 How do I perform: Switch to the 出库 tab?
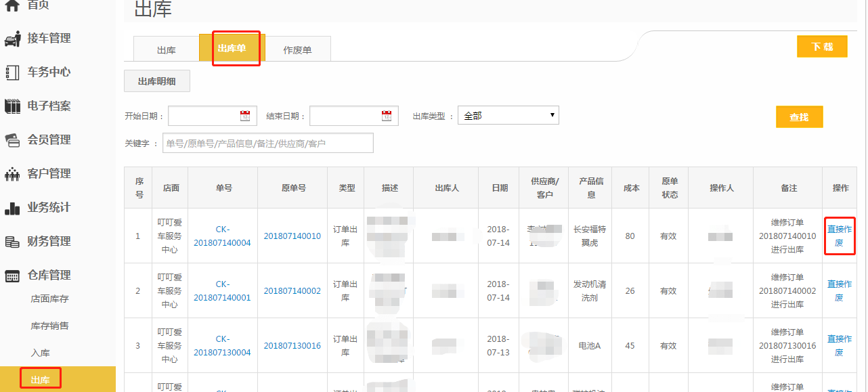point(166,49)
